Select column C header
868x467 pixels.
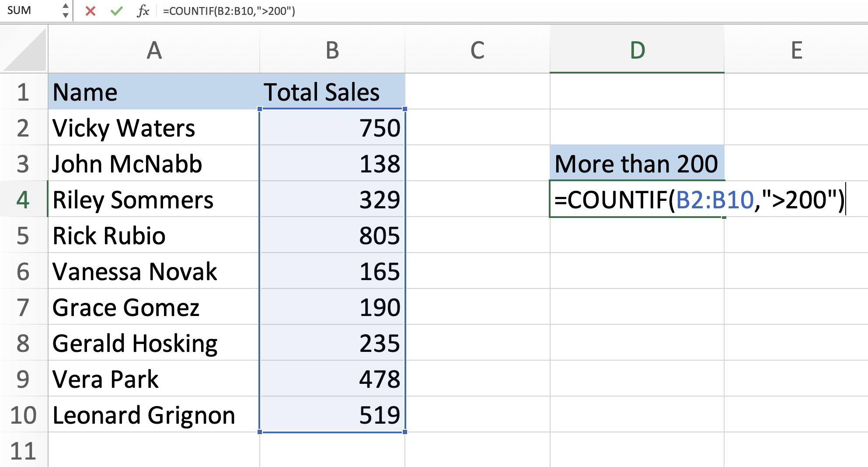(477, 49)
